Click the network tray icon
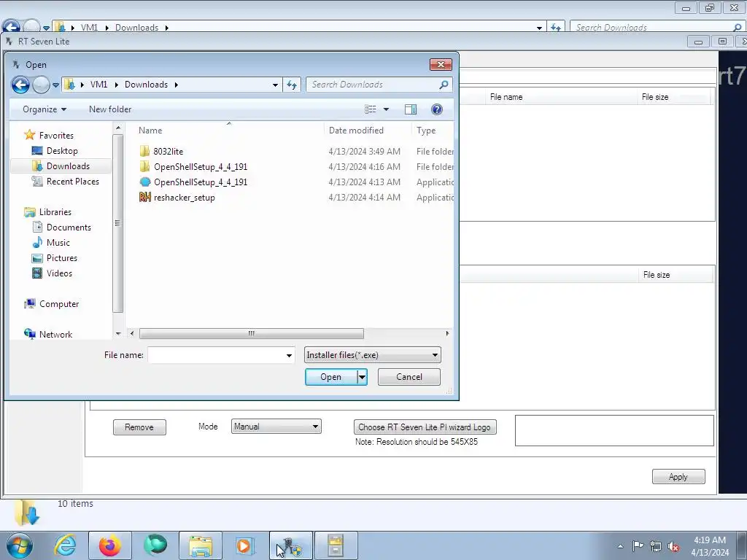 coord(656,546)
